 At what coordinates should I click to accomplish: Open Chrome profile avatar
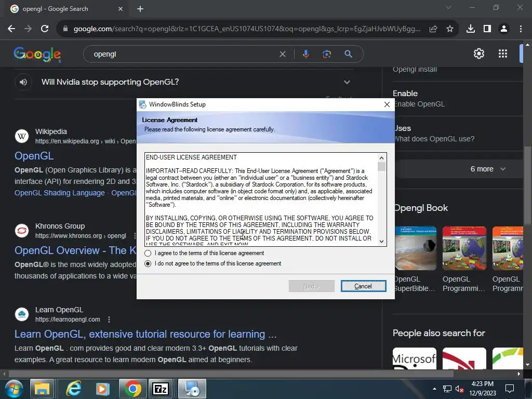[504, 29]
